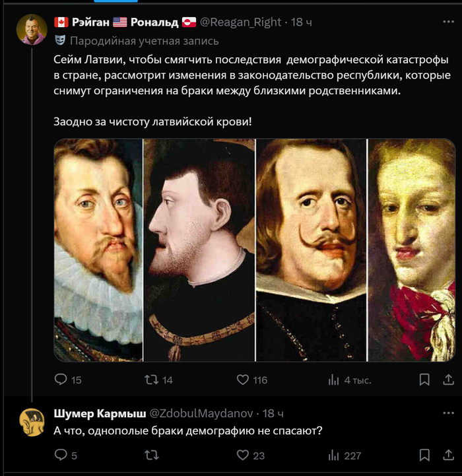The width and height of the screenshot is (462, 476).
Task: Open the @Reagan_Right handle link
Action: tap(242, 22)
